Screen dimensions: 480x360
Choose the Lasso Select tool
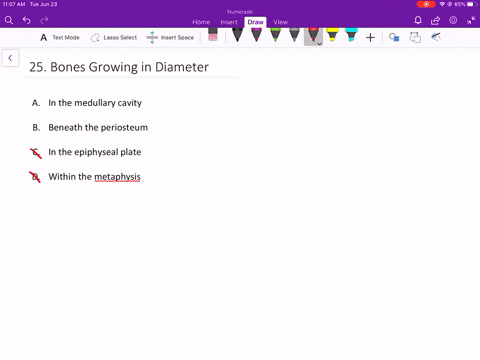[x=114, y=37]
